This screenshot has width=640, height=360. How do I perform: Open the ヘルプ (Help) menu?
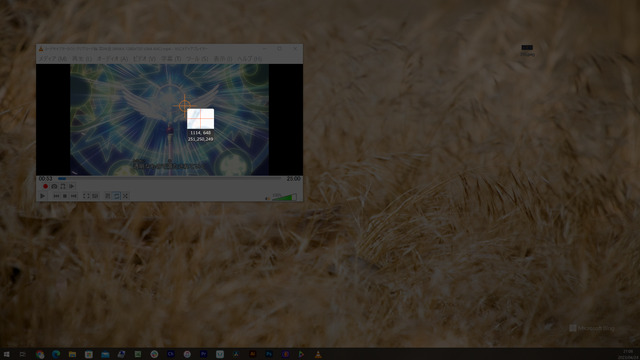249,59
